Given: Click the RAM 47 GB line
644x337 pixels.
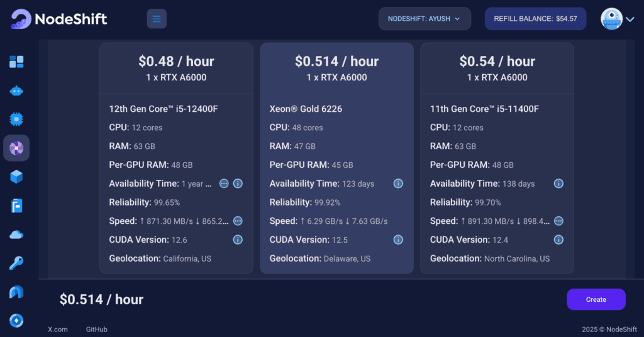Looking at the screenshot, I should (x=292, y=146).
